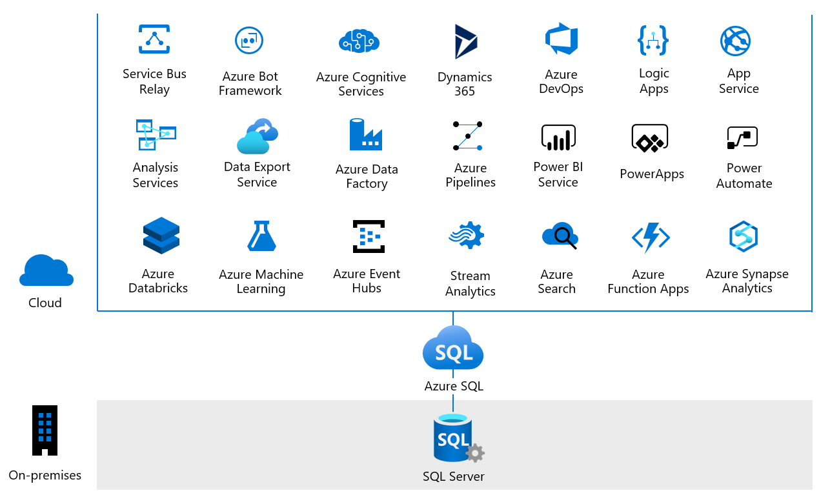This screenshot has width=830, height=504.
Task: Click the Azure Data Factory icon
Action: tap(365, 134)
